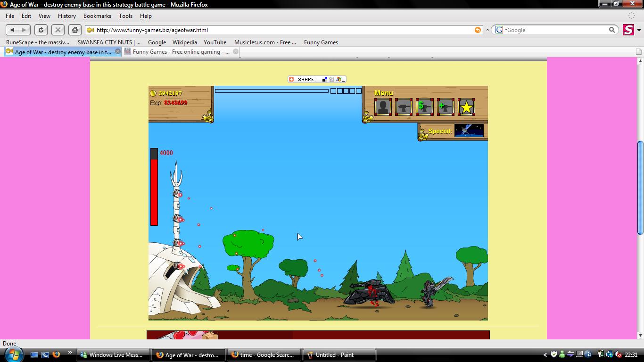Click the taskbar clock 22:31
Viewport: 644px width, 362px height.
[x=631, y=355]
